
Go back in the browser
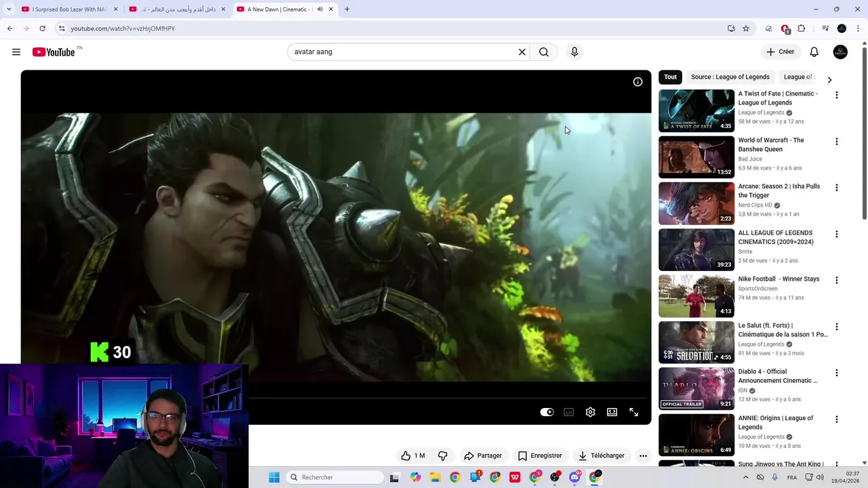[9, 28]
